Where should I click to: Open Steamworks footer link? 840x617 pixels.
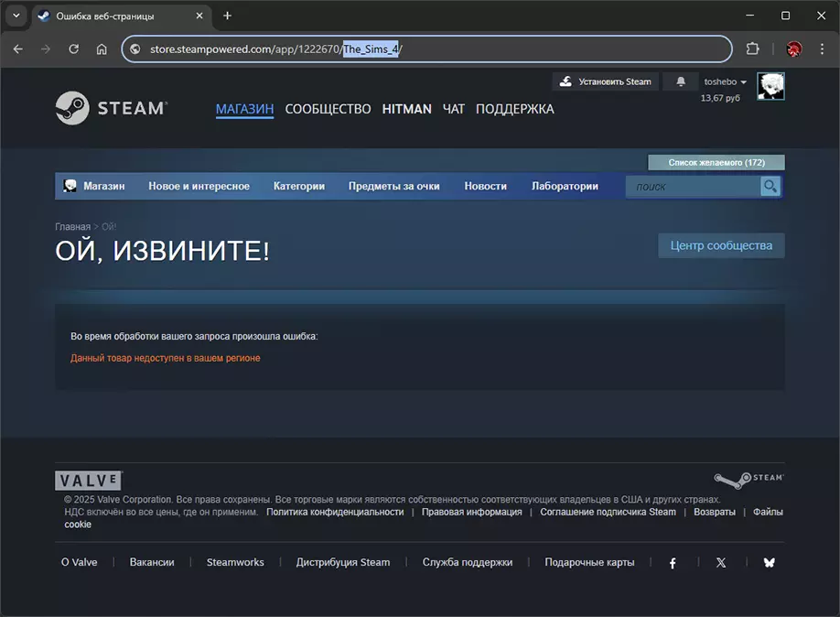(x=235, y=562)
